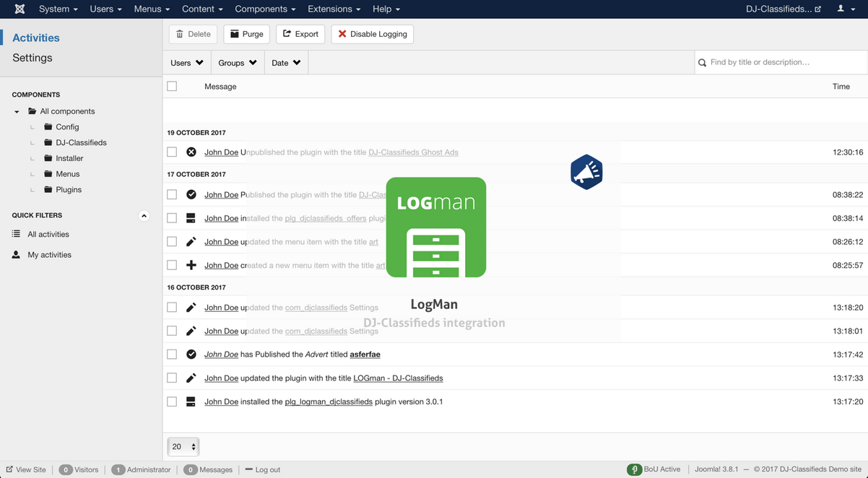Viewport: 868px width, 478px height.
Task: Open the Menus menu in the top bar
Action: coord(152,9)
